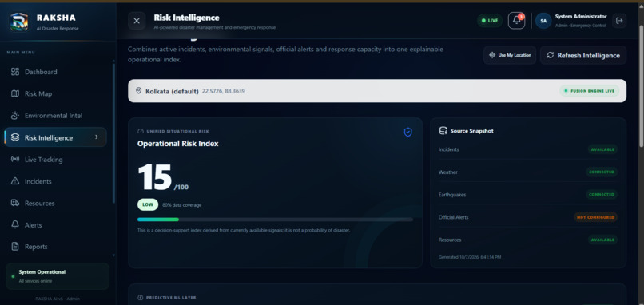The height and width of the screenshot is (305, 644).
Task: Click the Incidents Available status badge
Action: [602, 149]
